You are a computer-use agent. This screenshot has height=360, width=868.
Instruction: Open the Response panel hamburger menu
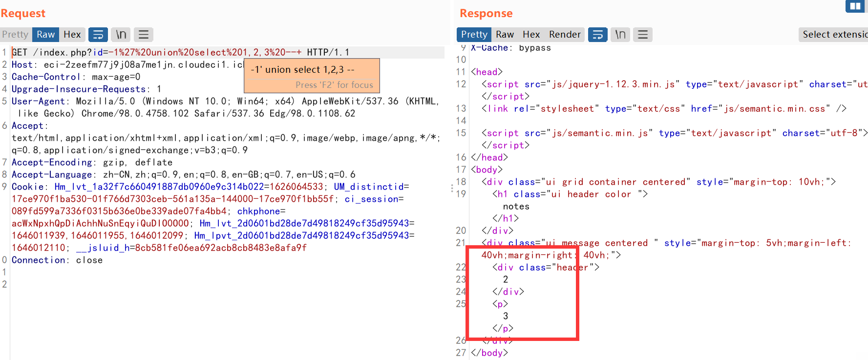pyautogui.click(x=643, y=34)
